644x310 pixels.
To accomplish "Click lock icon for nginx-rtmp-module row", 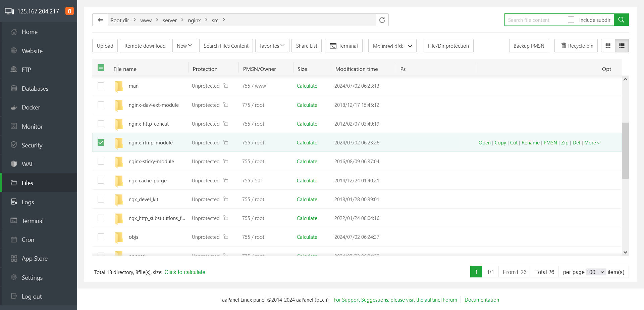I will pyautogui.click(x=226, y=142).
